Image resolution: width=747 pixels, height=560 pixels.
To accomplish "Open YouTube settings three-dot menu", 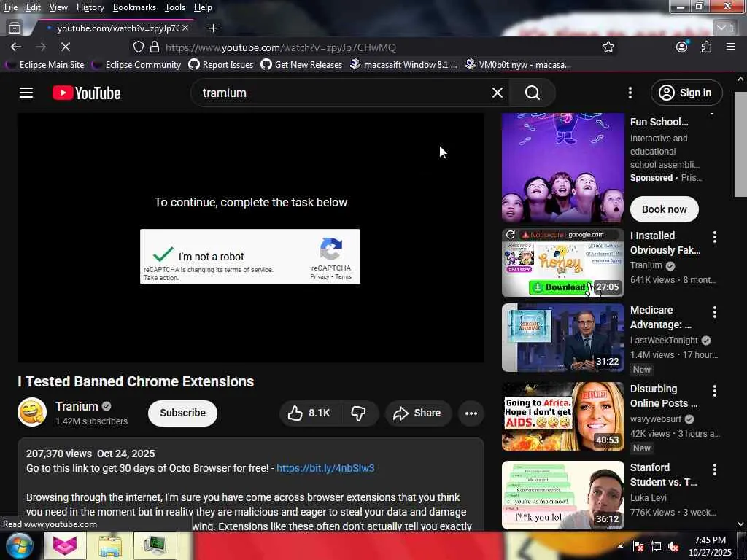I will pyautogui.click(x=630, y=93).
